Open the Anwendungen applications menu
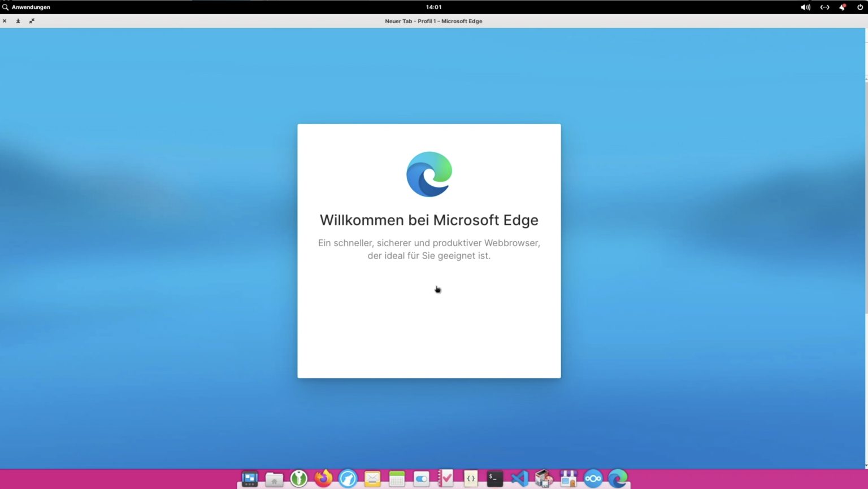This screenshot has height=489, width=868. [x=26, y=7]
